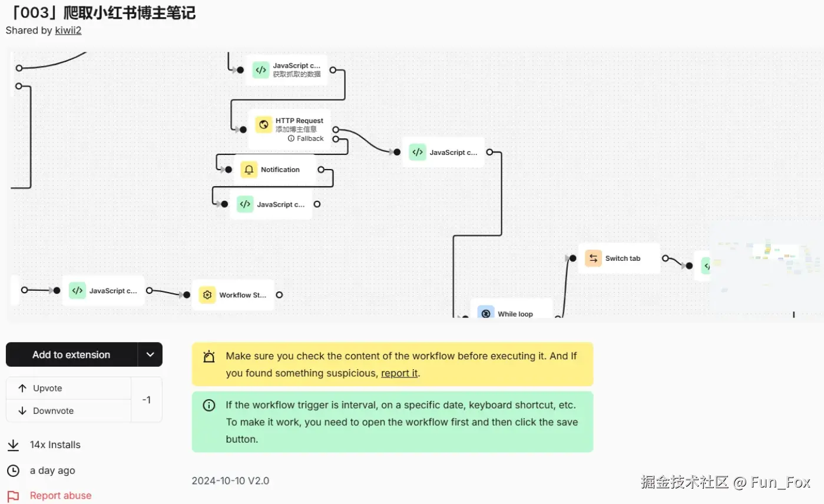Click the code icon of the JavaScript node below Notification
Screen dimensions: 824x504
(245, 204)
